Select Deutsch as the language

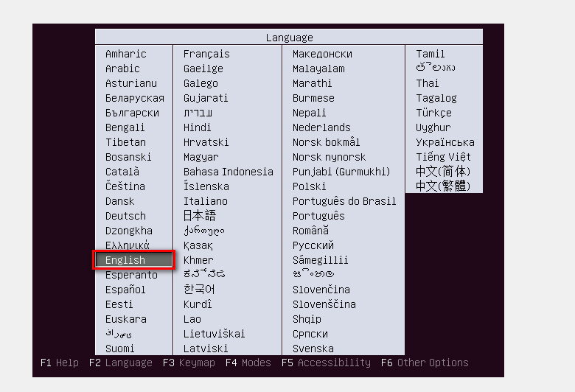click(125, 216)
